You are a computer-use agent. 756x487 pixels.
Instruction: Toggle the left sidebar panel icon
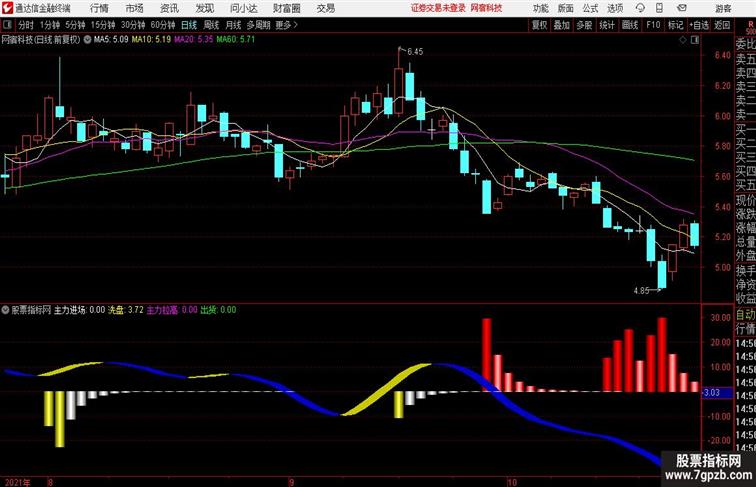tap(7, 25)
